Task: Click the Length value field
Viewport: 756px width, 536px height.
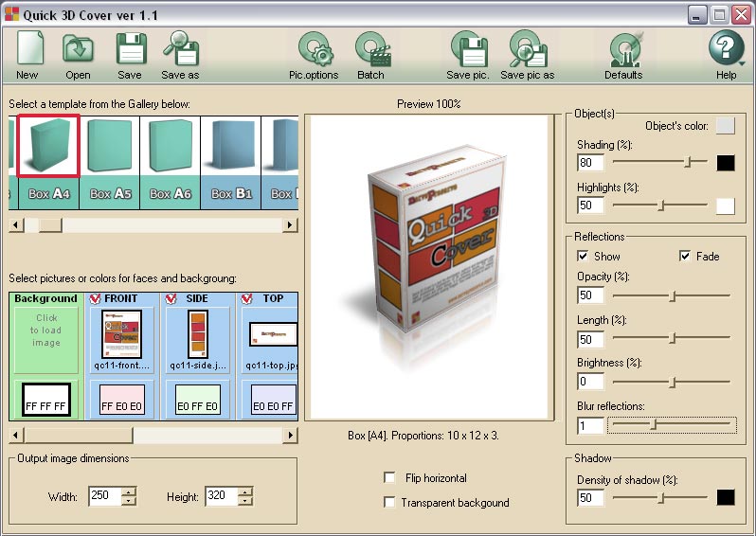Action: (590, 339)
